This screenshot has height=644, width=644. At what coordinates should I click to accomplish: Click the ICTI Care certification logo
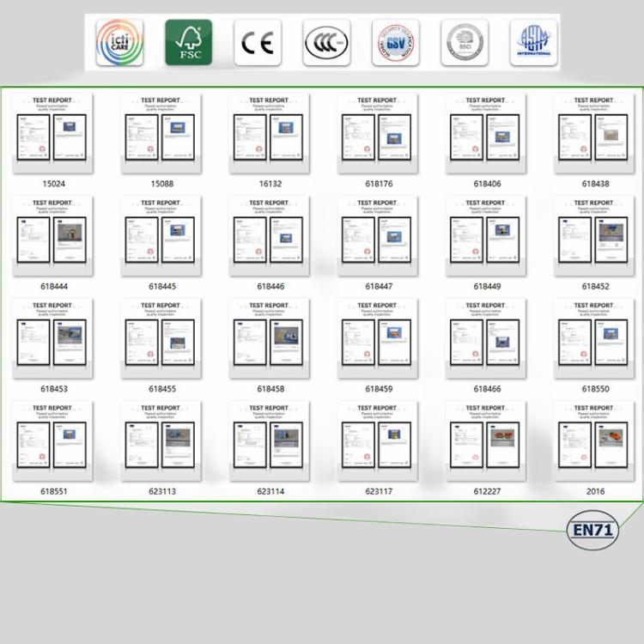point(119,43)
